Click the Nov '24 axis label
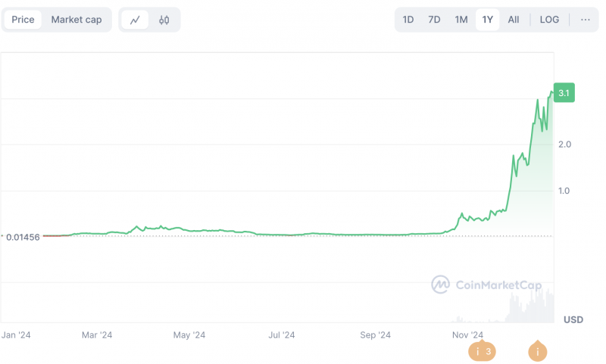 tap(467, 334)
